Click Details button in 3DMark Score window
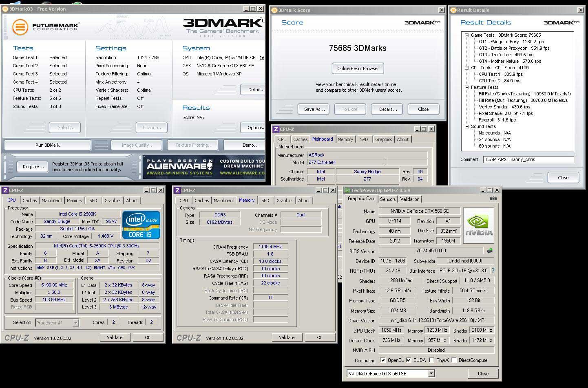The image size is (588, 388). coord(388,109)
